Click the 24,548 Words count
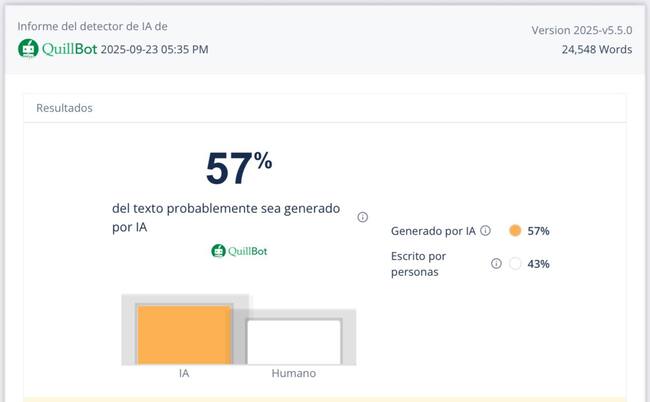The image size is (650, 402). tap(596, 49)
